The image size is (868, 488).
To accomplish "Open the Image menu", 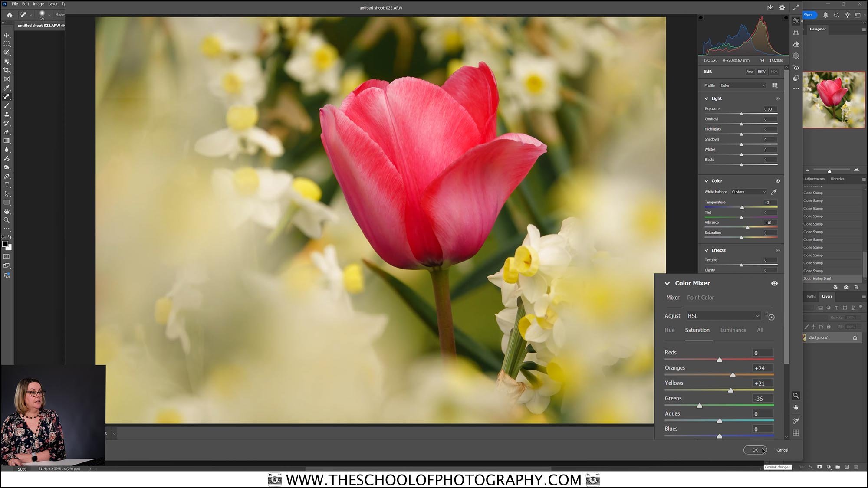I will coord(39,3).
